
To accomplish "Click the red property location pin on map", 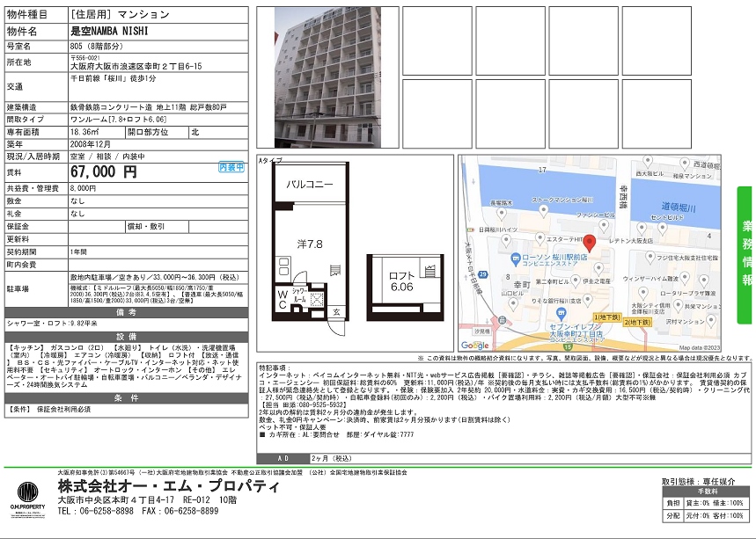I will click(x=591, y=244).
